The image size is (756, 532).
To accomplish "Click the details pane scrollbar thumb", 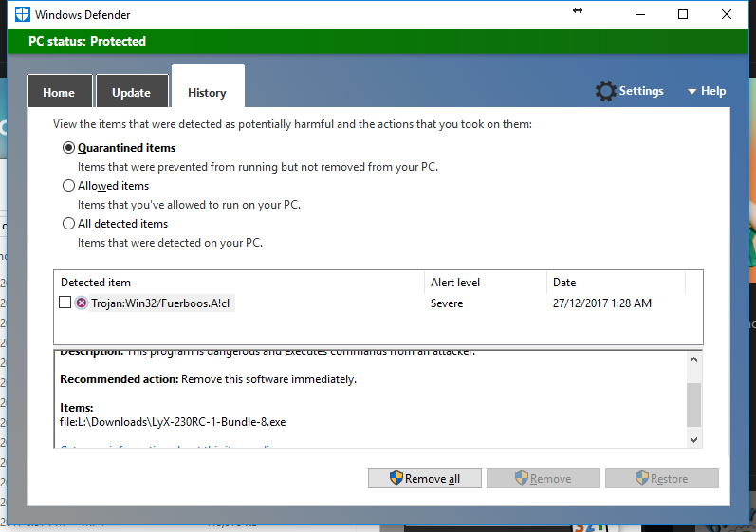I will (x=693, y=405).
